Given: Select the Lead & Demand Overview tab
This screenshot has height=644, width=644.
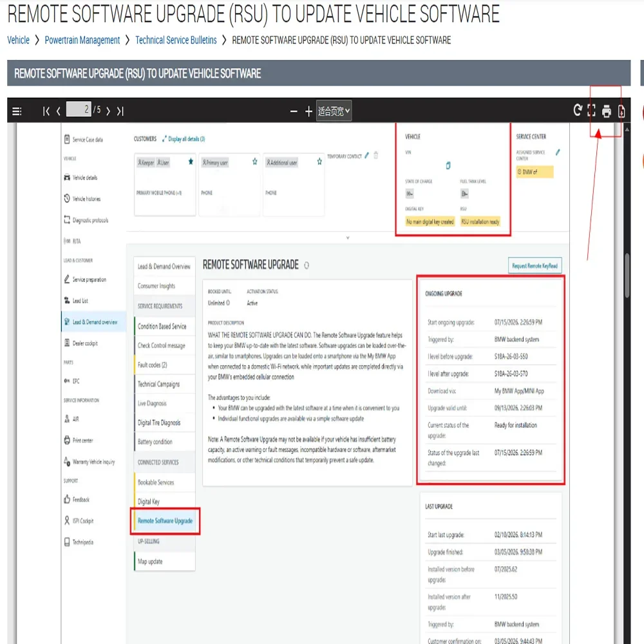Looking at the screenshot, I should coord(164,267).
